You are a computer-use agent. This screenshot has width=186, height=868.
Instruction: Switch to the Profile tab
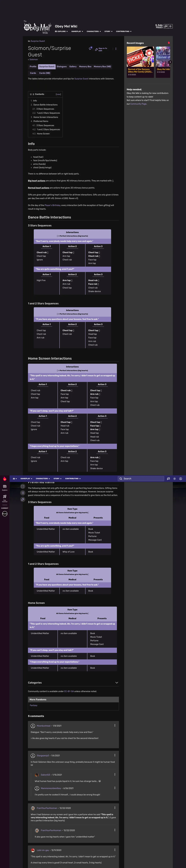[33, 66]
